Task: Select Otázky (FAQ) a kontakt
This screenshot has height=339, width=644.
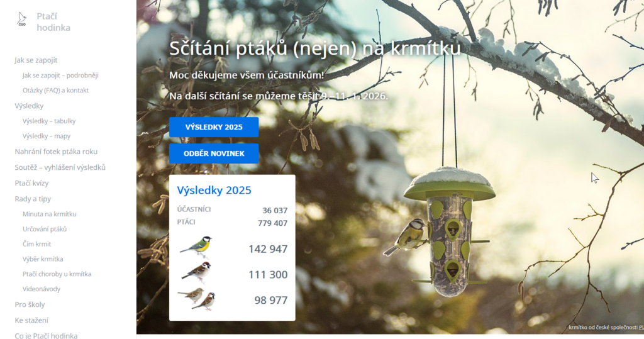Action: pos(55,90)
